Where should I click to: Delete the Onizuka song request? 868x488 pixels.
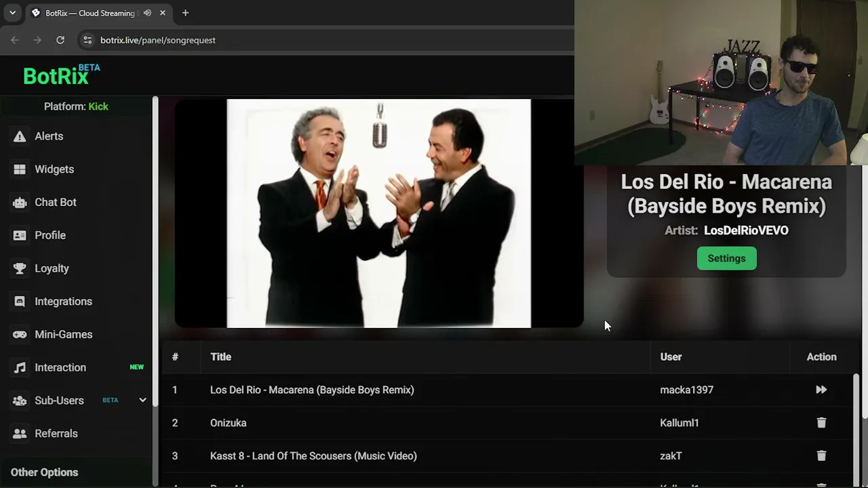point(821,423)
